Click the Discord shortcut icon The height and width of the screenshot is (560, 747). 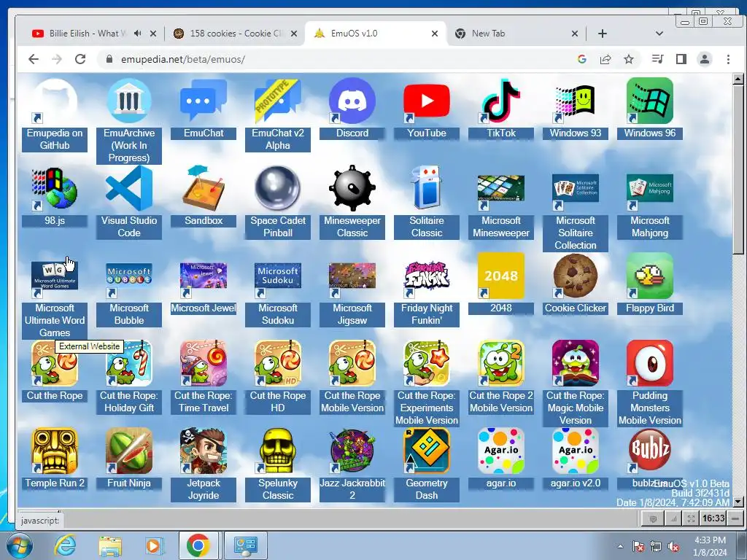point(352,101)
